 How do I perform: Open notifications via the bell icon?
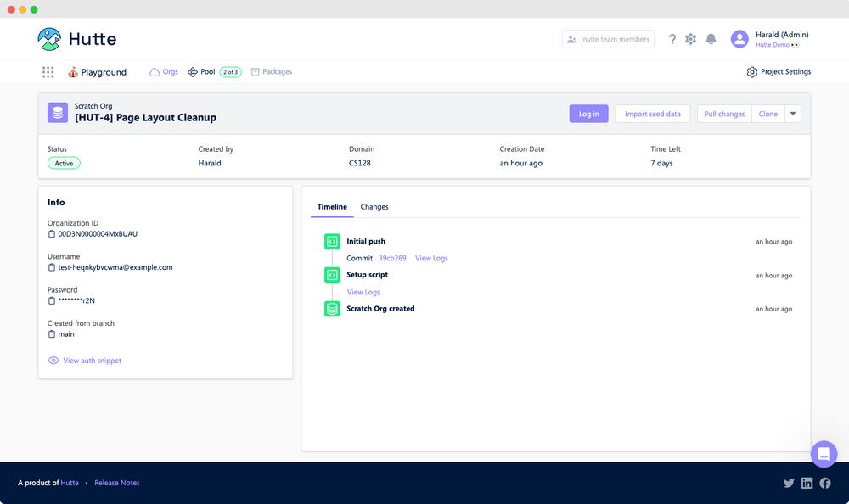pyautogui.click(x=711, y=39)
